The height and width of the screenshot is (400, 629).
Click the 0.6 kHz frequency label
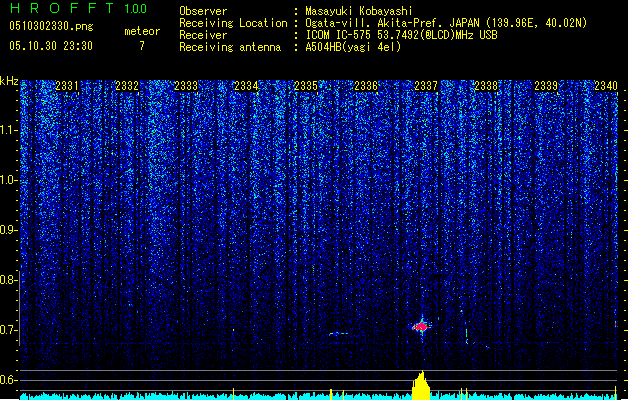click(x=9, y=380)
